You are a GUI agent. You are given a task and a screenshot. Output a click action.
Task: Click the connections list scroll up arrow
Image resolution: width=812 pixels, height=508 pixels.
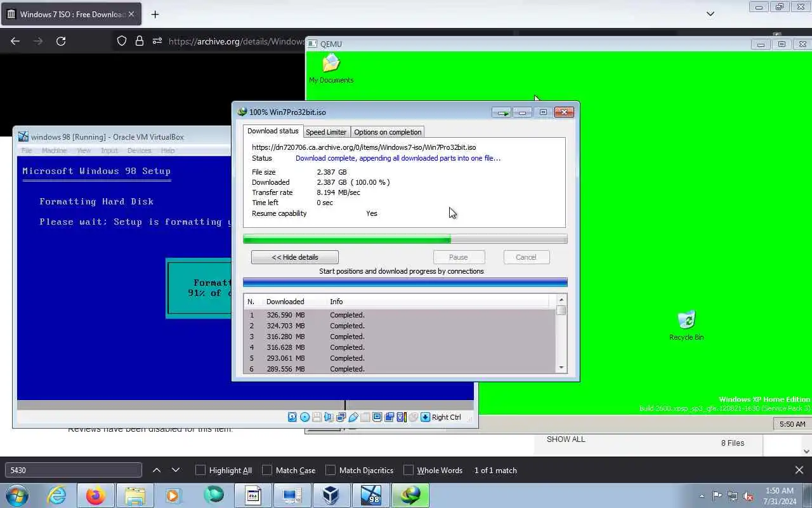pos(561,300)
